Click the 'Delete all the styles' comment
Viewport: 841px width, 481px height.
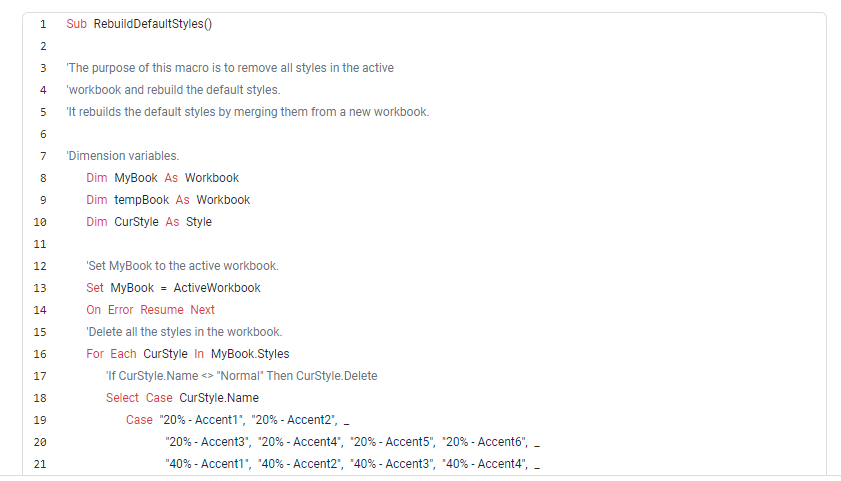click(x=184, y=332)
